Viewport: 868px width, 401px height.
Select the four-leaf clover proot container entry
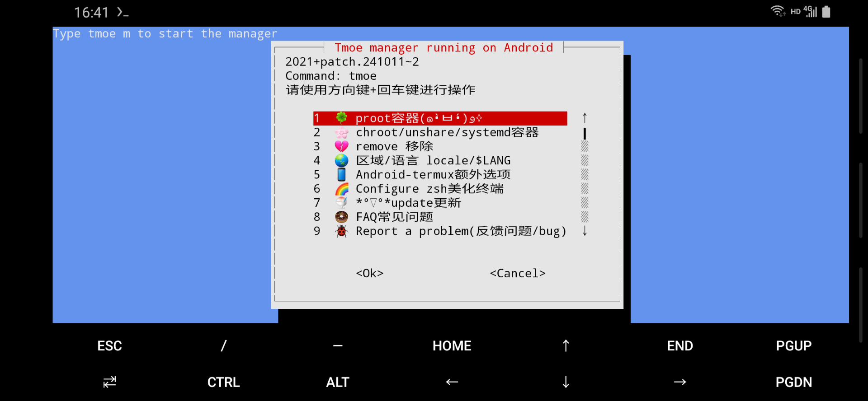pyautogui.click(x=440, y=118)
